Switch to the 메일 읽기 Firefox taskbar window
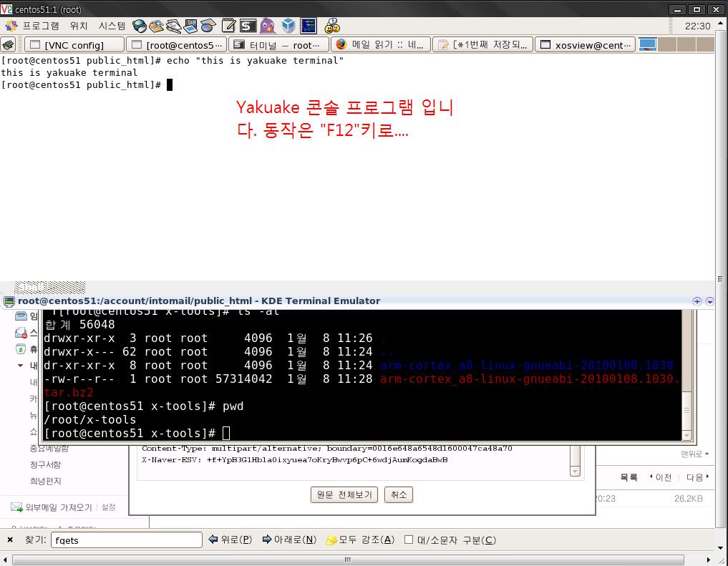This screenshot has height=566, width=728. (381, 45)
